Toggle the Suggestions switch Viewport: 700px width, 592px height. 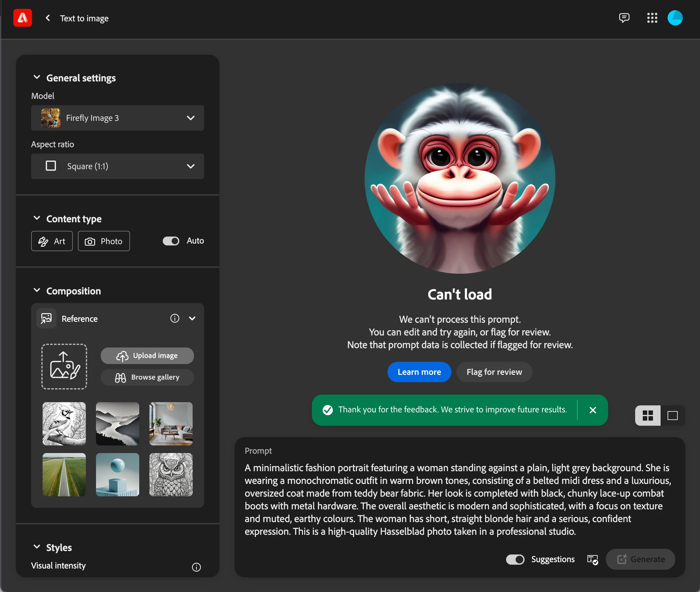point(515,560)
